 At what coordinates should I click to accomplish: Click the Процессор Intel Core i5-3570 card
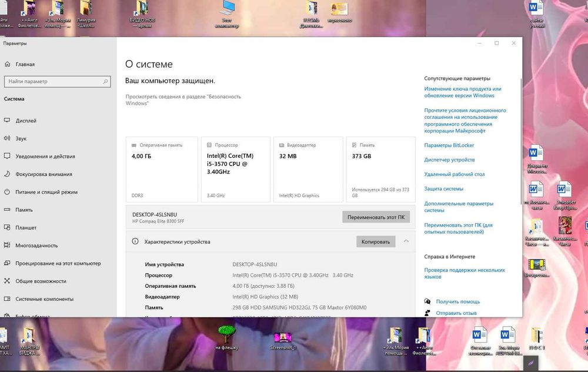(236, 170)
